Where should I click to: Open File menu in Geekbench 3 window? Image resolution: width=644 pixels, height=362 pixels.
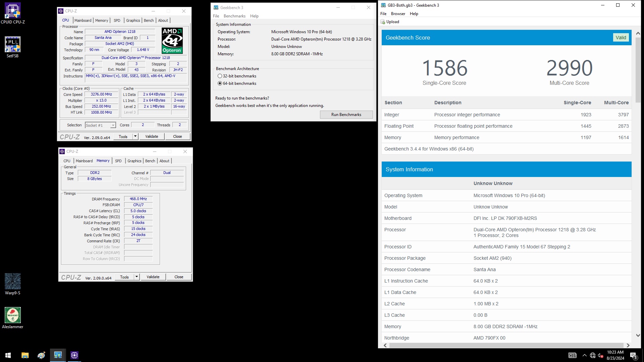[216, 16]
